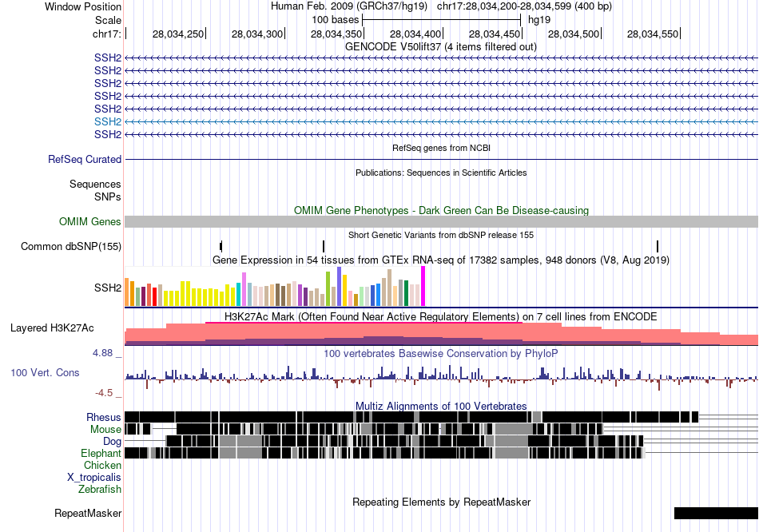Click the OMIM Gene Phenotypes title
The image size is (759, 532).
tap(442, 211)
